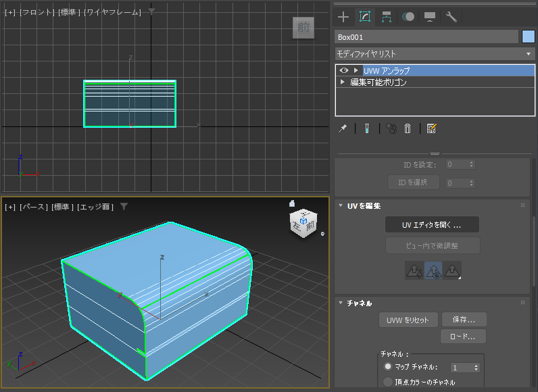This screenshot has height=392, width=538.
Task: Expand the 編集可能ポリゴン stack entry
Action: pos(342,82)
